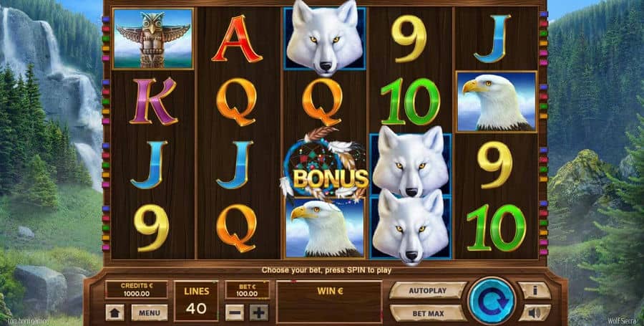
Task: Click the red A symbol
Action: (x=237, y=39)
